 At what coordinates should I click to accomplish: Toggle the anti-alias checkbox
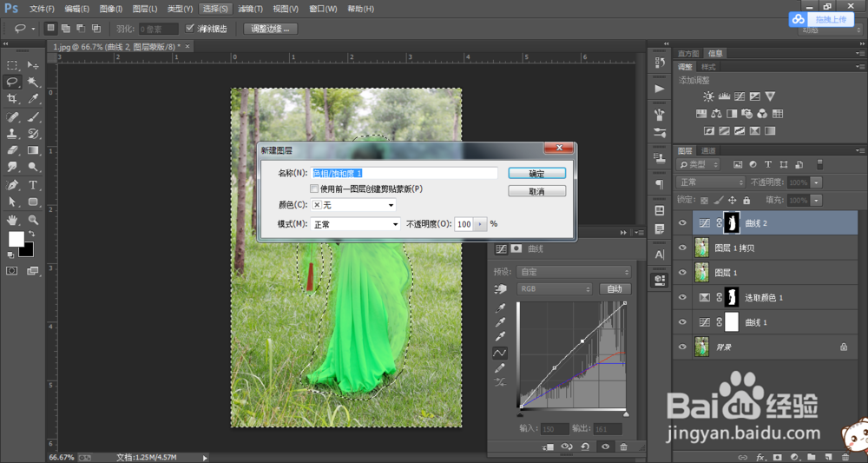point(190,29)
